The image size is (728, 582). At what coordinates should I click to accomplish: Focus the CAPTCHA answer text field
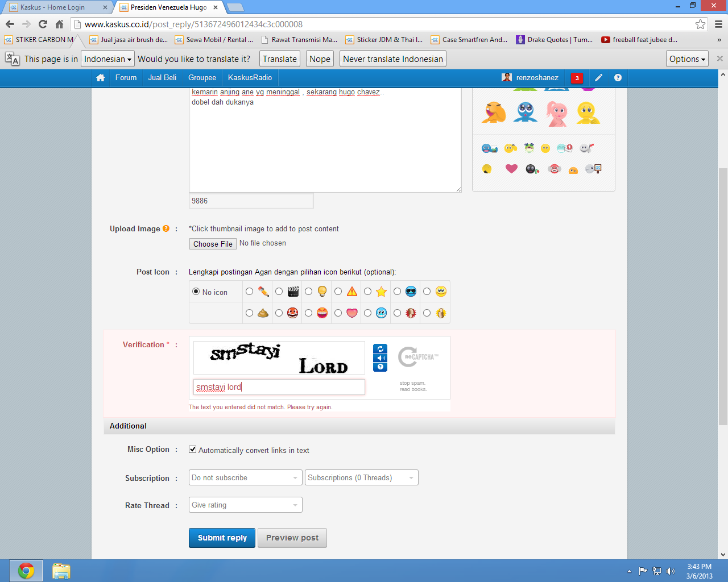click(279, 387)
